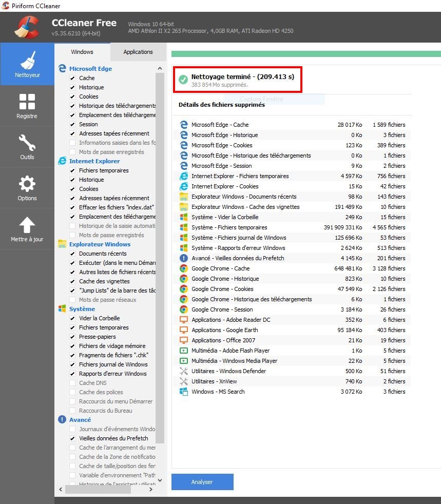Select the Windows tab
Screen dimensions: 441x504
[x=82, y=52]
